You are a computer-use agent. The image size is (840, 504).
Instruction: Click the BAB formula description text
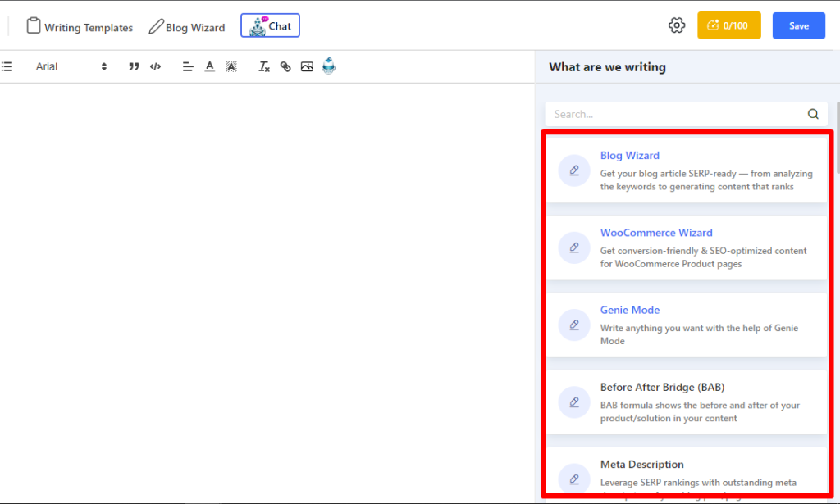point(700,411)
